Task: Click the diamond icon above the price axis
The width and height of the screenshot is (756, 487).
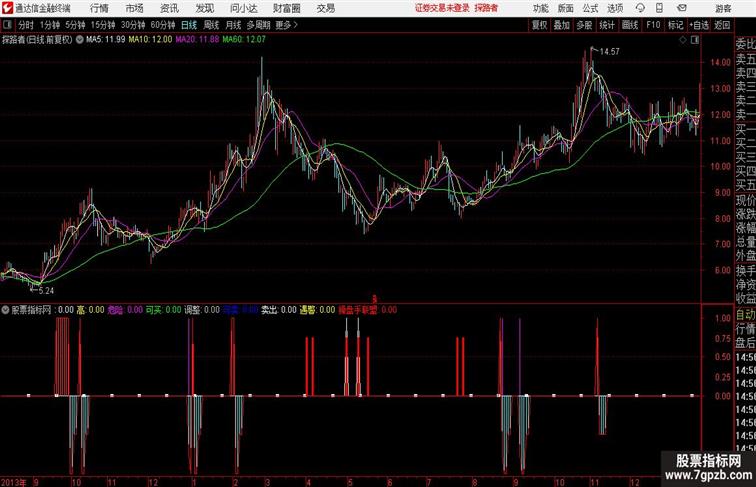Action: (683, 40)
